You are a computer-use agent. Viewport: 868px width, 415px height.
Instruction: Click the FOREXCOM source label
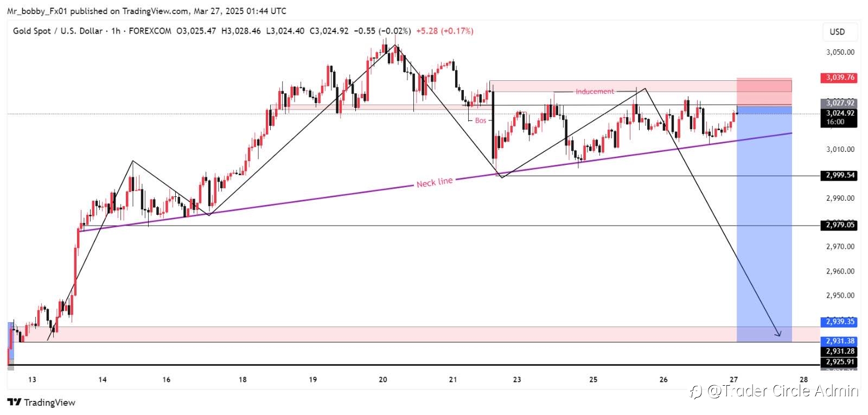click(x=150, y=31)
